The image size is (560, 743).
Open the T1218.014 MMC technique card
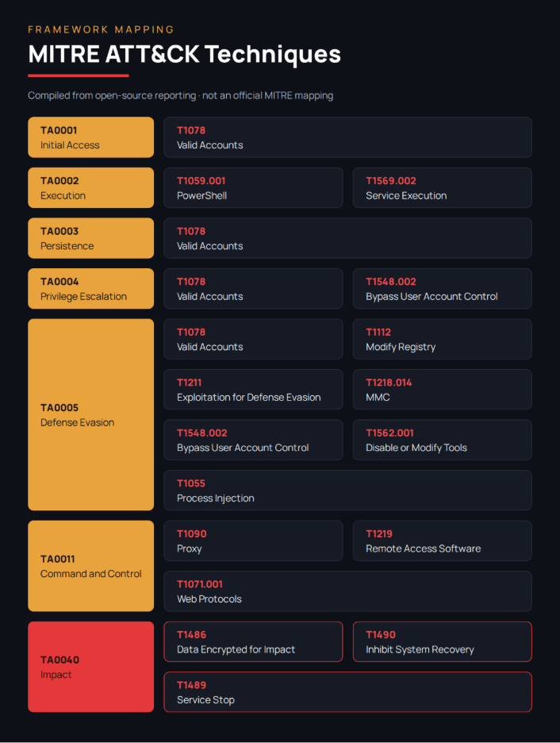(x=442, y=390)
